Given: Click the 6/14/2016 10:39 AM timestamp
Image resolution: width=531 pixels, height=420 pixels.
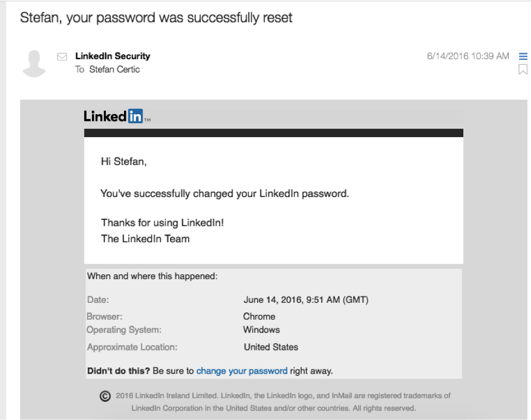Looking at the screenshot, I should click(468, 56).
